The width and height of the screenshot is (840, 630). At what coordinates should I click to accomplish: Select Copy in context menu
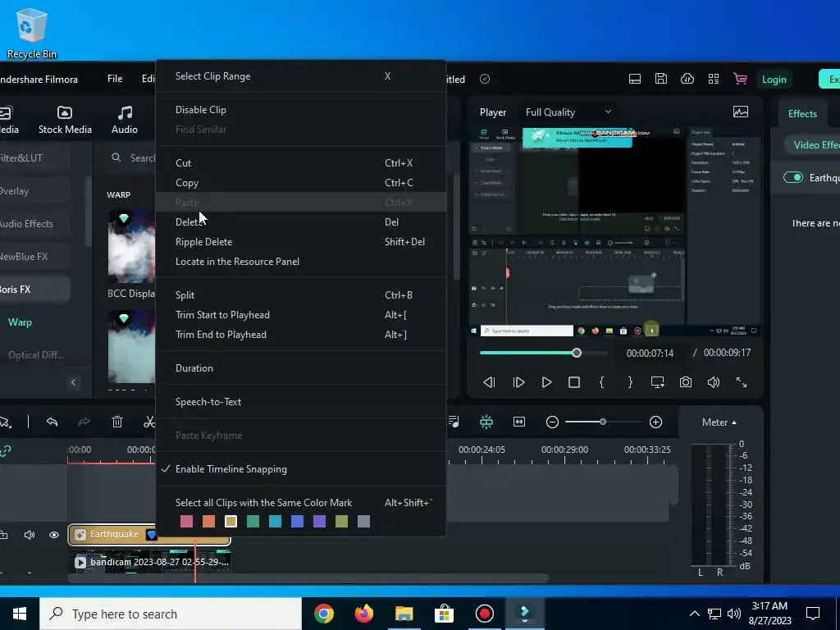[x=301, y=183]
